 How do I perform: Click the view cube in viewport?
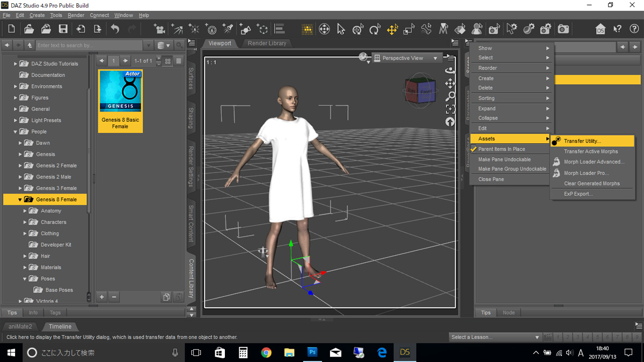click(x=420, y=91)
